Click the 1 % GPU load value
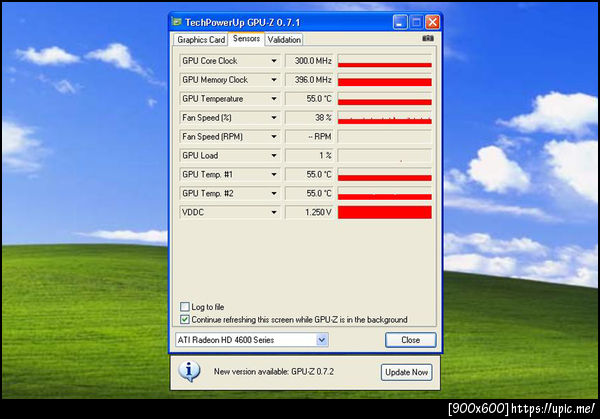600x419 pixels. pos(310,155)
